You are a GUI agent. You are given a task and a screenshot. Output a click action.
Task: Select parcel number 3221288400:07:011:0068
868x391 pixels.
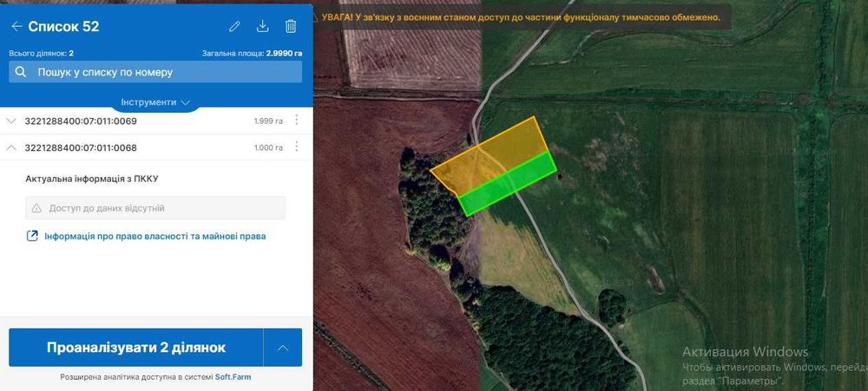[81, 147]
